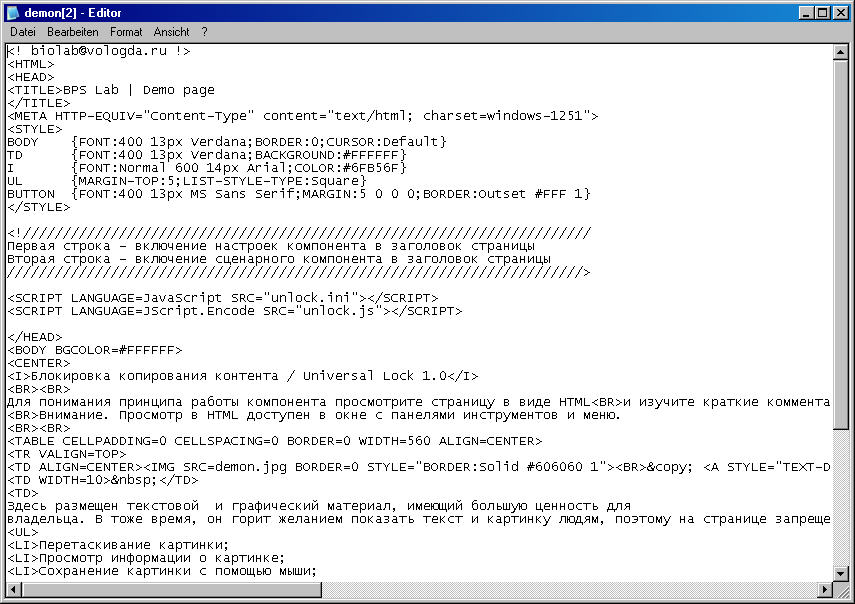Open the Ansicht menu
The width and height of the screenshot is (855, 604).
click(171, 32)
